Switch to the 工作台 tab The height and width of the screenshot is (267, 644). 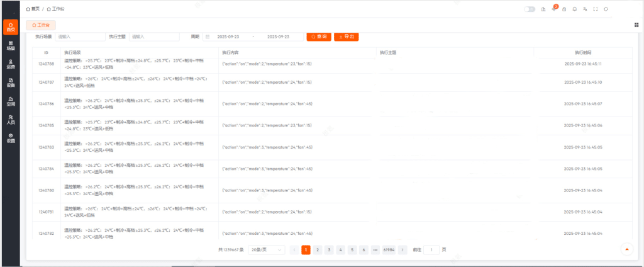[41, 25]
